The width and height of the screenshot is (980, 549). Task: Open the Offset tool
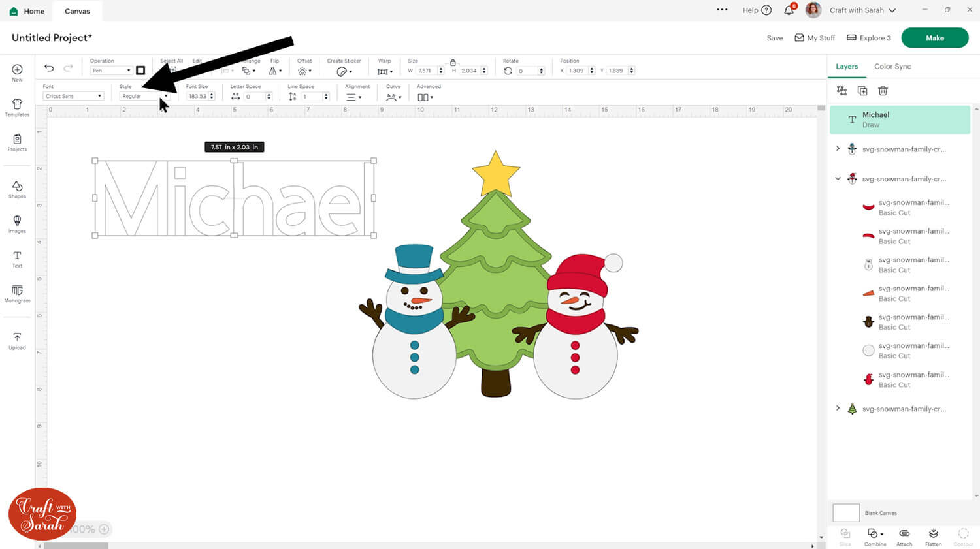tap(304, 71)
